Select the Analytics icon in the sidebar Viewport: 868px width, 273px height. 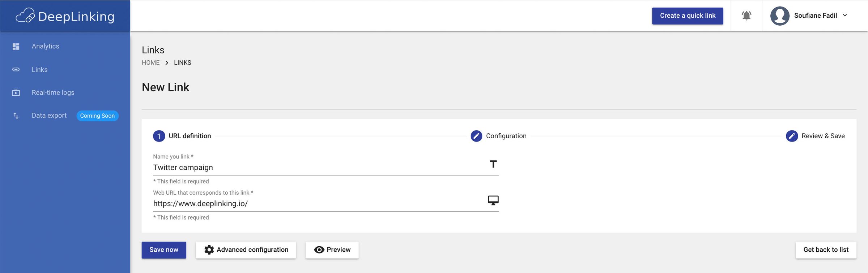pos(16,46)
